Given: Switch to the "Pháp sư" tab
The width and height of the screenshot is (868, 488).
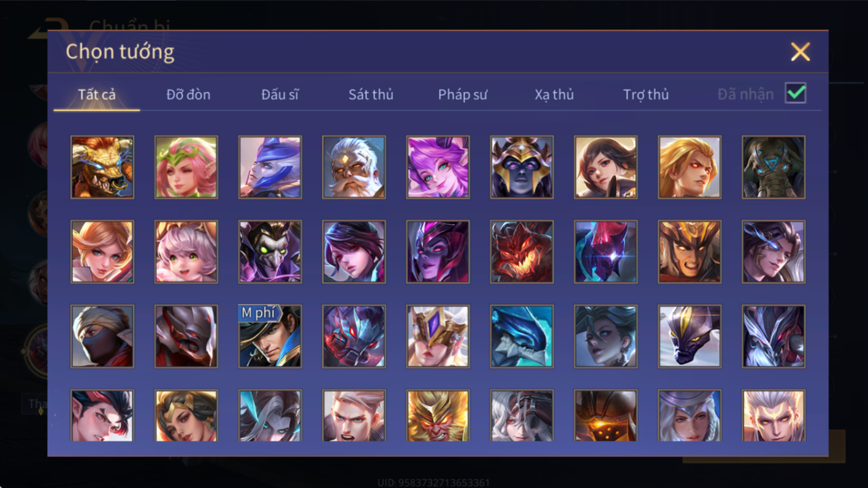Looking at the screenshot, I should tap(463, 95).
